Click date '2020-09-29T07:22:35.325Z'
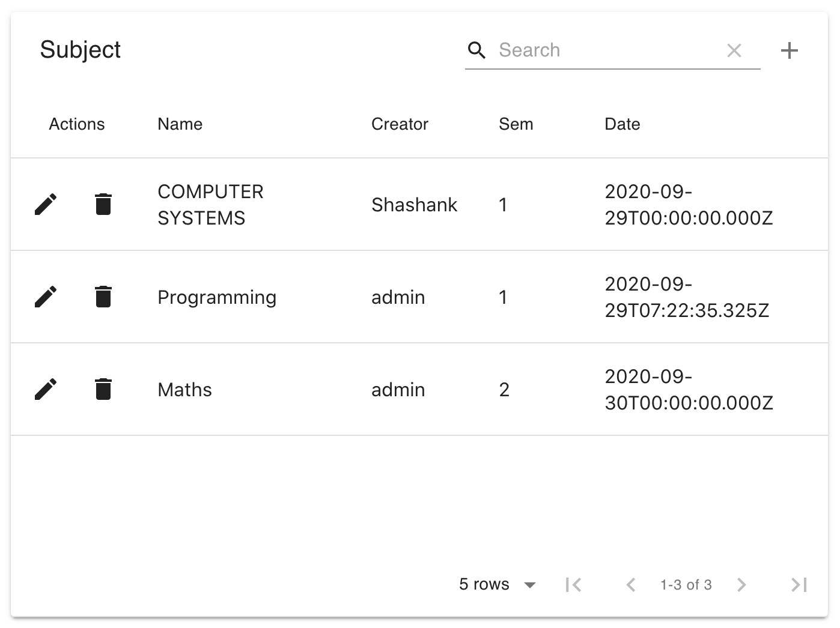This screenshot has width=840, height=628. coord(687,297)
